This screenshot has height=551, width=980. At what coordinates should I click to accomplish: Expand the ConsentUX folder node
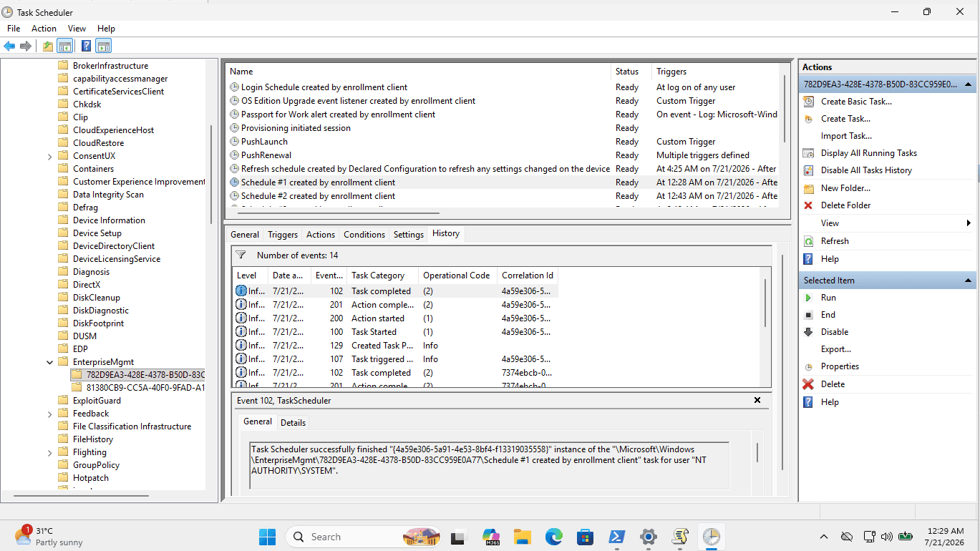49,156
